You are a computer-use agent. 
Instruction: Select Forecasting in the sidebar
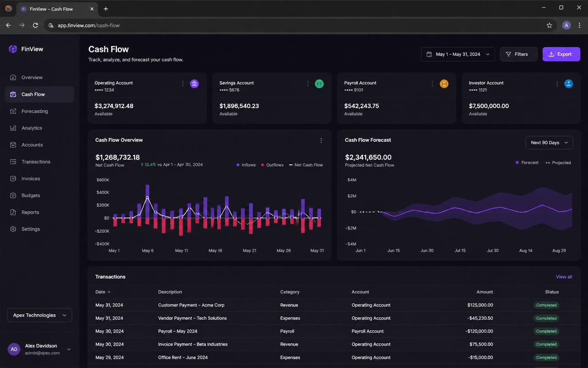click(40, 111)
